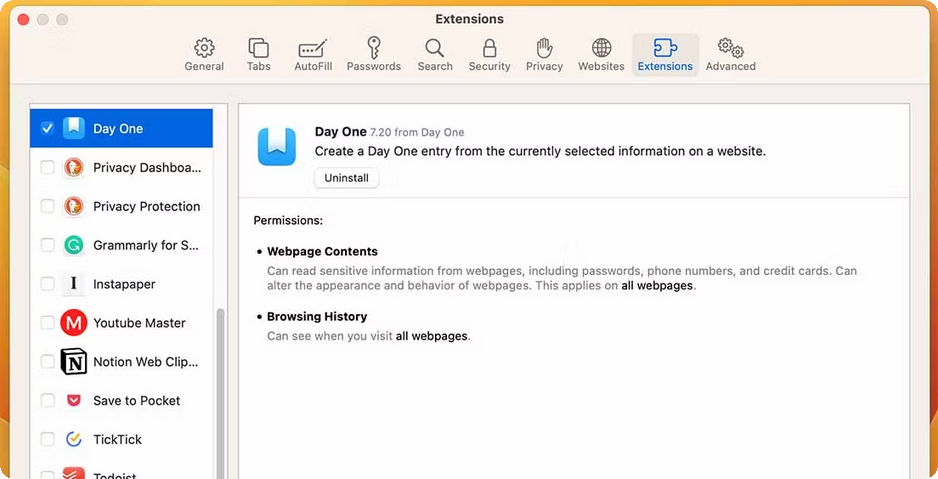Open the AutoFill pencil icon

313,47
